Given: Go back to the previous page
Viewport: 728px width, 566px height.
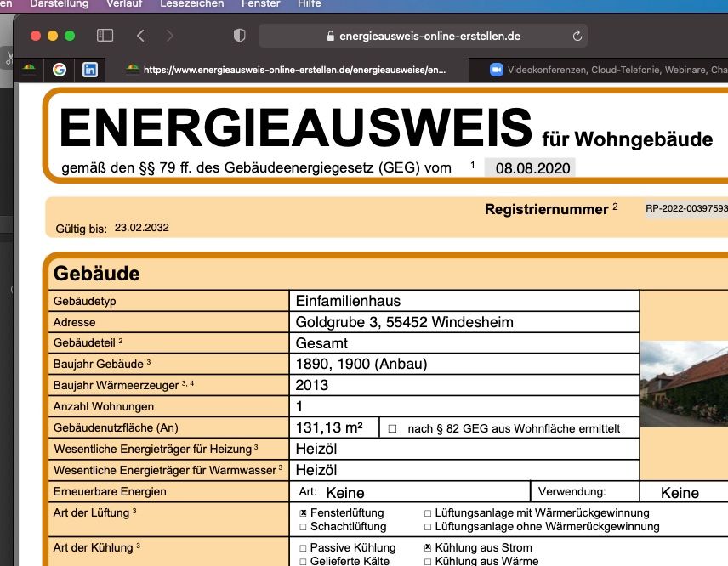Looking at the screenshot, I should (141, 36).
